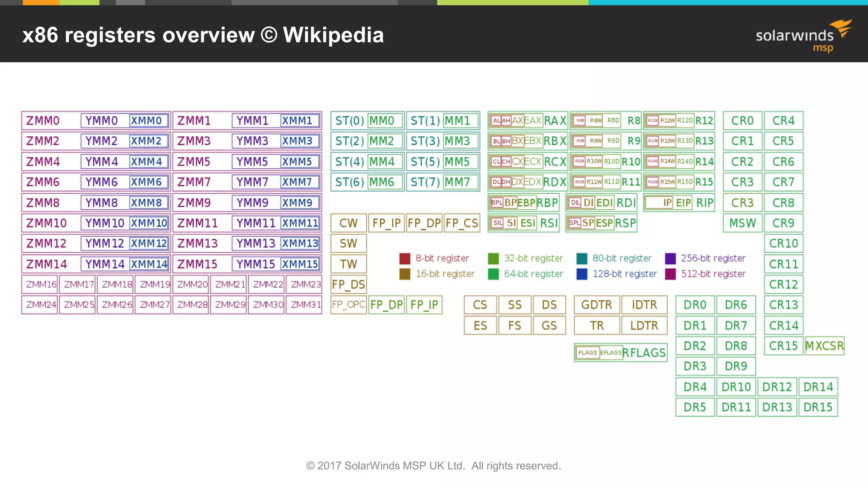Click the 80-bit register teal swatch

[x=582, y=258]
